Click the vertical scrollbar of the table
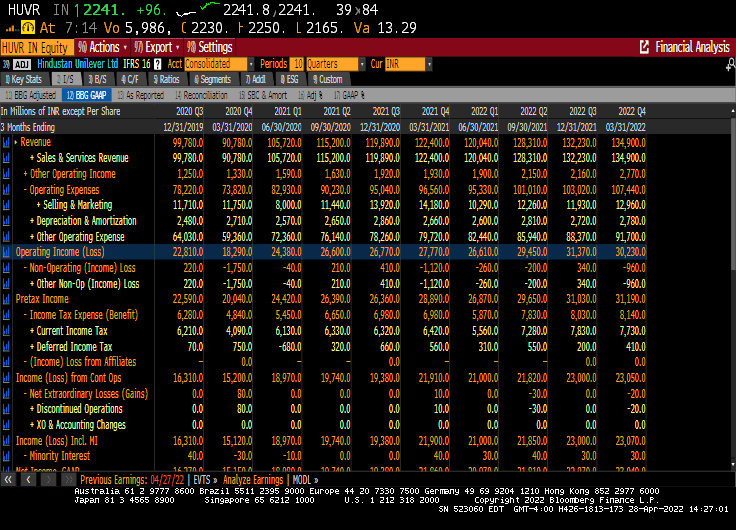This screenshot has height=530, width=736. [x=733, y=192]
